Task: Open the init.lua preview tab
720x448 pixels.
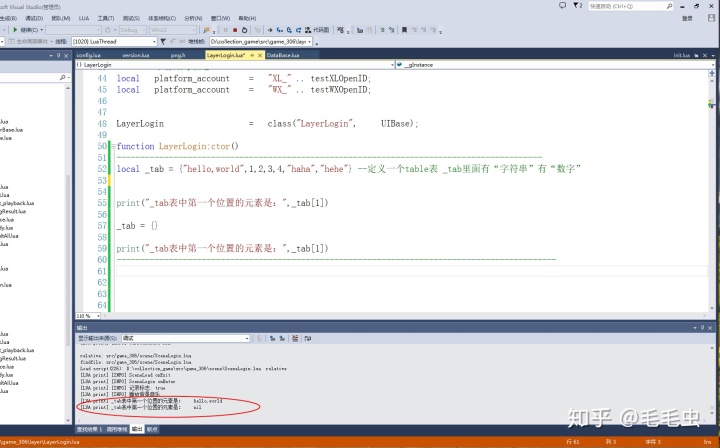Action: pos(681,55)
